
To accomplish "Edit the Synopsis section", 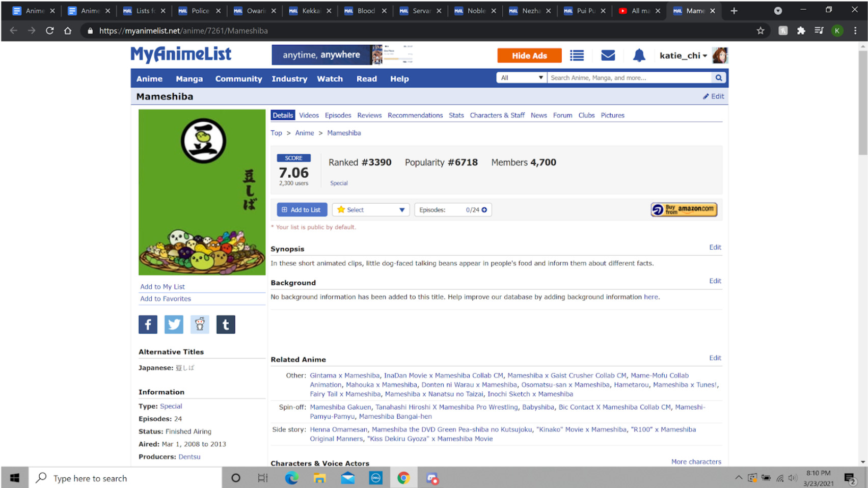I will pos(715,248).
